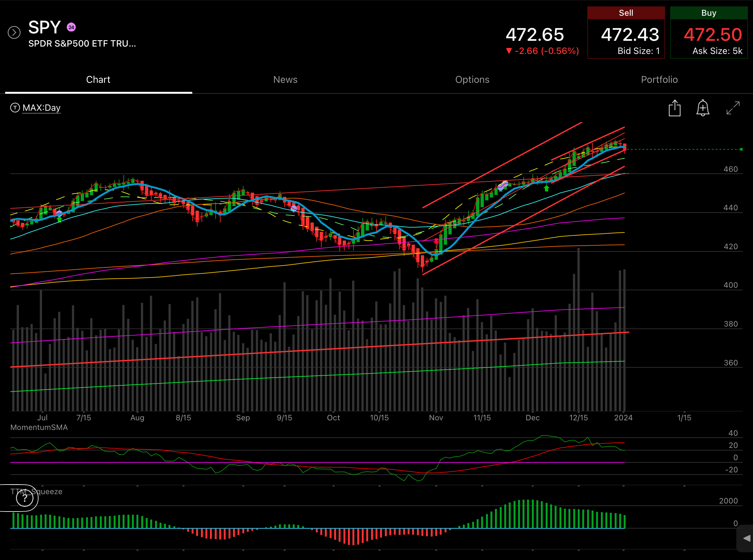Open the help question mark icon
753x560 pixels.
tap(25, 498)
